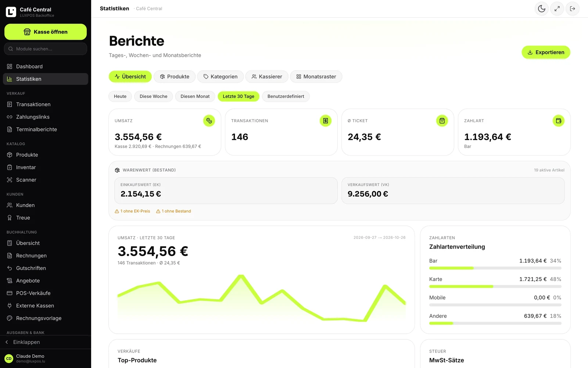This screenshot has width=588, height=368.
Task: Click the Ticket card shopping bag icon
Action: [x=442, y=121]
